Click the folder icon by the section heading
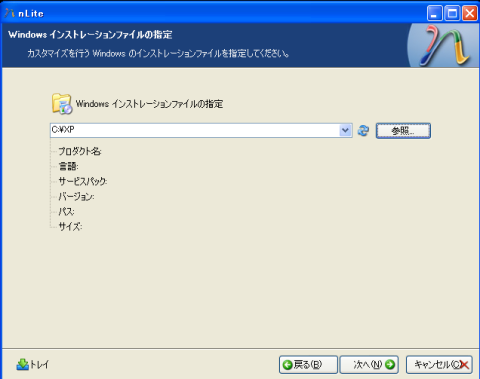This screenshot has width=480, height=379. point(62,104)
